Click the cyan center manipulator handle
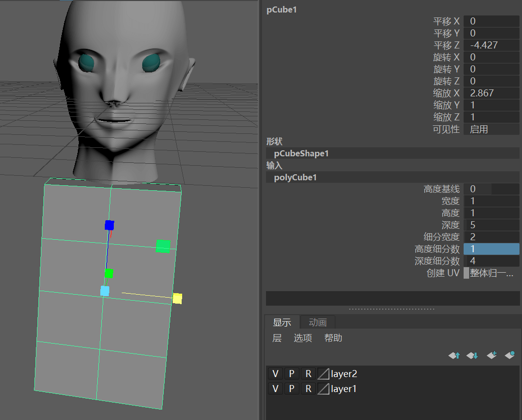The width and height of the screenshot is (522, 420). (x=105, y=291)
